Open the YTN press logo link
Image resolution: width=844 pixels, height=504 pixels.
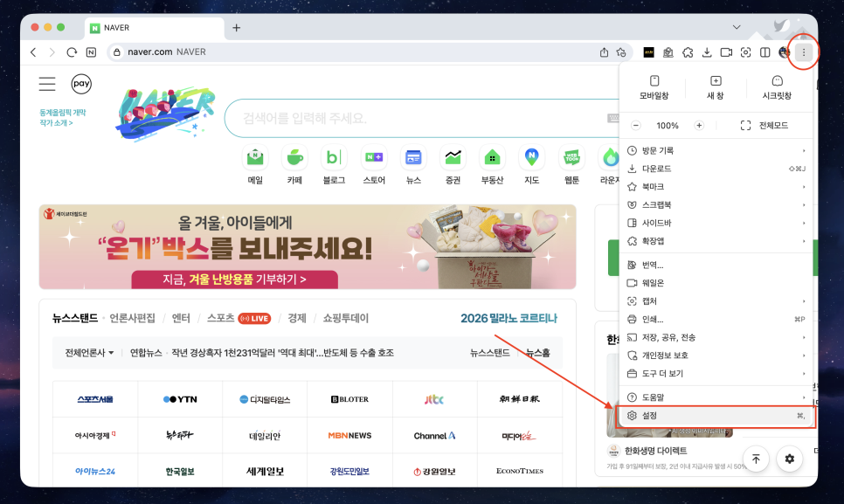(180, 399)
